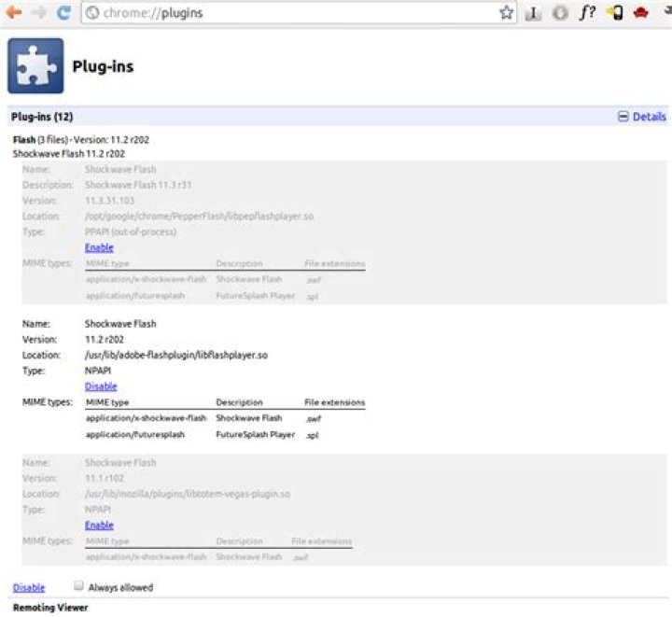Screen dimensions: 672x617
Task: Click the red extension icon in toolbar
Action: coord(641,13)
